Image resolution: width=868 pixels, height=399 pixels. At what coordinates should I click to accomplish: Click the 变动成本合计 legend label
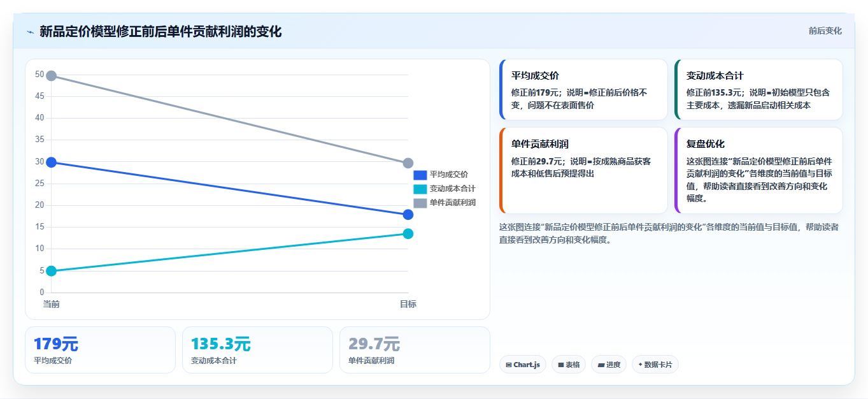pyautogui.click(x=453, y=189)
